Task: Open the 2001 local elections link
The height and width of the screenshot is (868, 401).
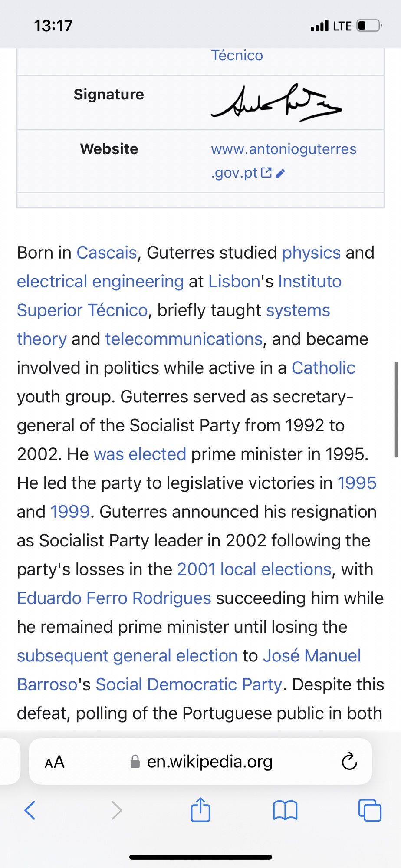Action: coord(254,569)
